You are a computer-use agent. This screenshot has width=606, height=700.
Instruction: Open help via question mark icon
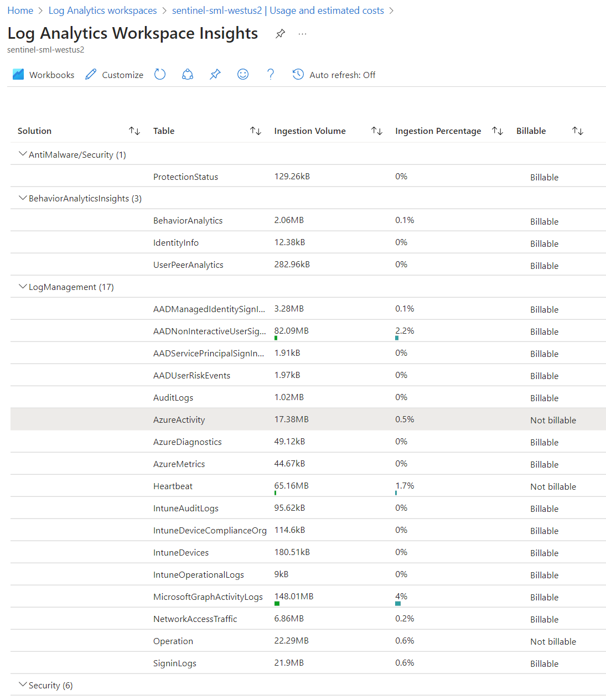[271, 74]
